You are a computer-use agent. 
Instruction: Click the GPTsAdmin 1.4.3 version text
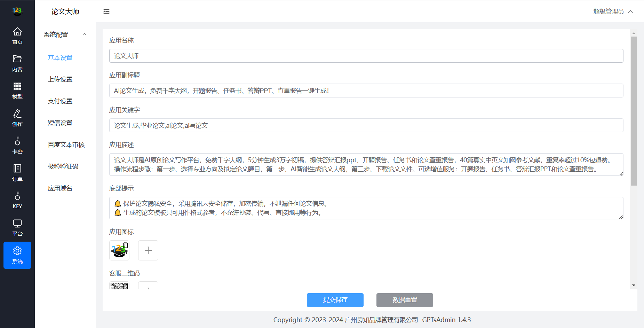point(446,320)
